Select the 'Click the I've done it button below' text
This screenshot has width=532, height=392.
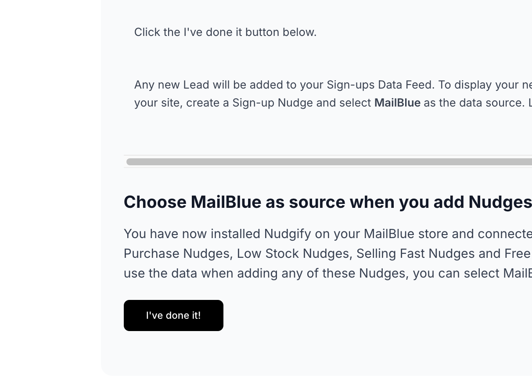(x=225, y=32)
